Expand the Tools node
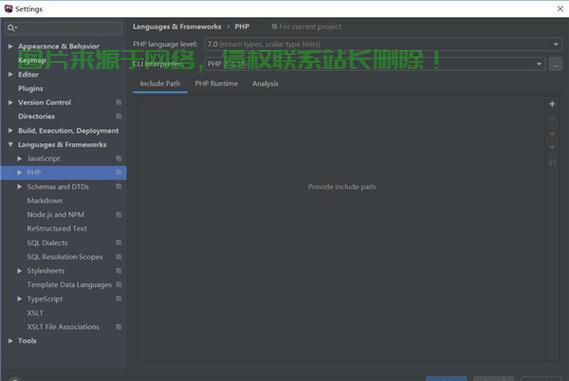The image size is (569, 381). (11, 341)
